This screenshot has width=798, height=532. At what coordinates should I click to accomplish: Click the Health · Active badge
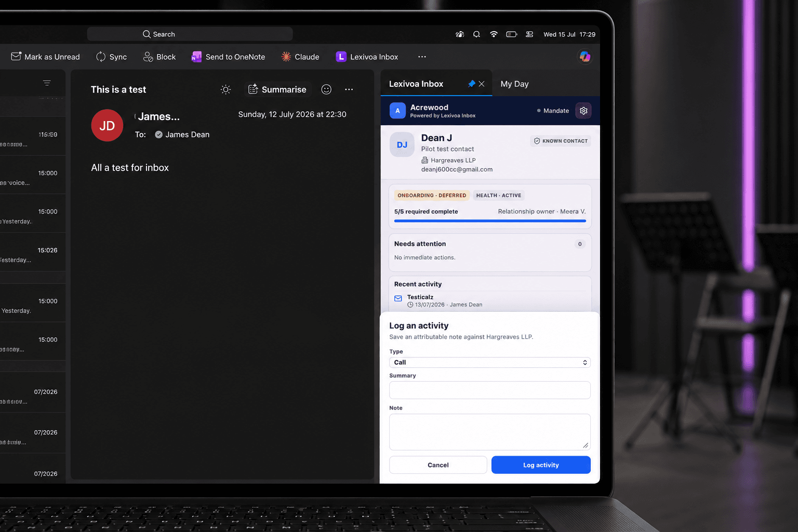pos(499,195)
